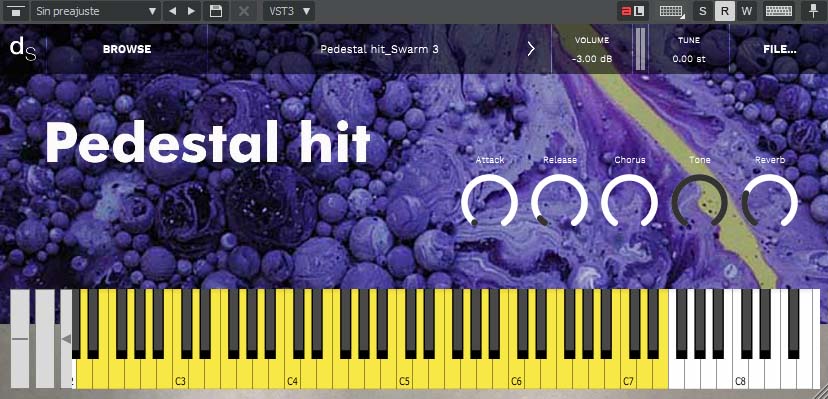The width and height of the screenshot is (828, 399).
Task: Save preset using the floppy disk icon
Action: tap(215, 11)
